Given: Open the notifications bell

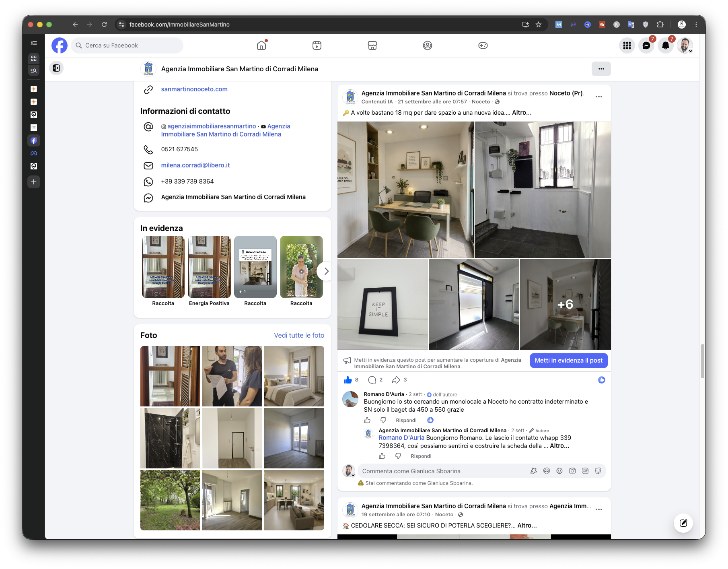Looking at the screenshot, I should (x=666, y=45).
